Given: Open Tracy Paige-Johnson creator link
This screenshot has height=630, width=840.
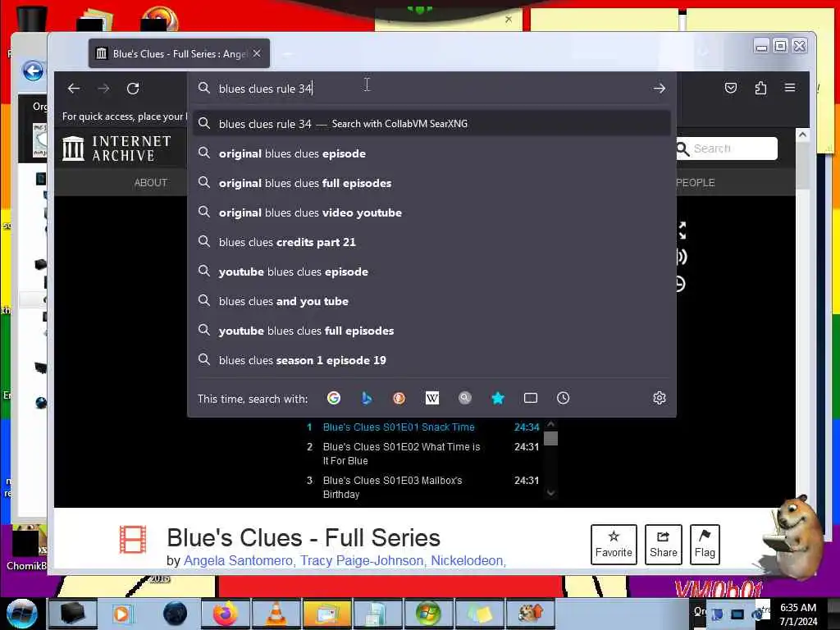Looking at the screenshot, I should click(362, 560).
